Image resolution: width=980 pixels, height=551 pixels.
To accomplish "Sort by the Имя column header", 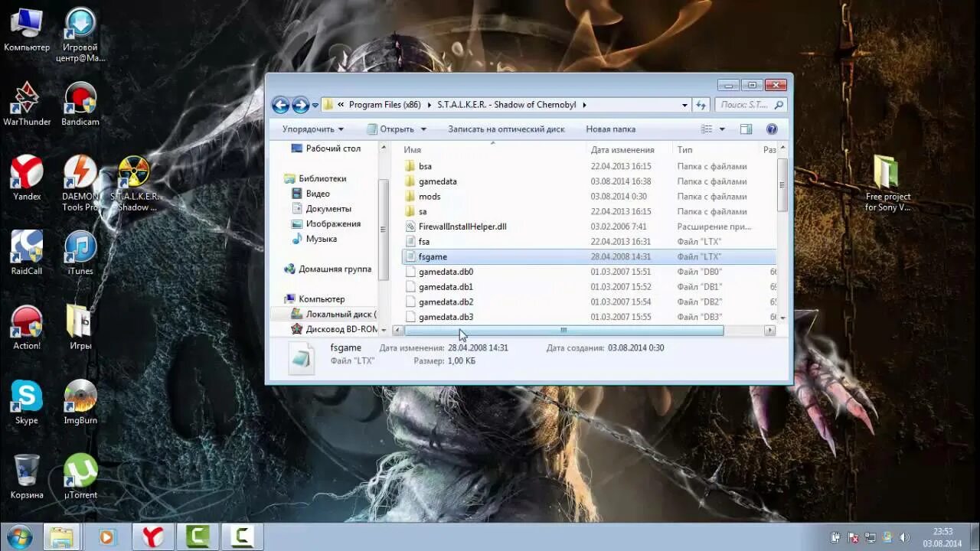I will coord(493,150).
